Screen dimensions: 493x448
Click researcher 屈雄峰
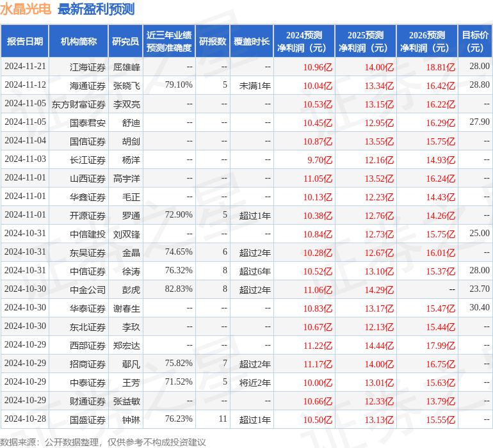tap(127, 67)
